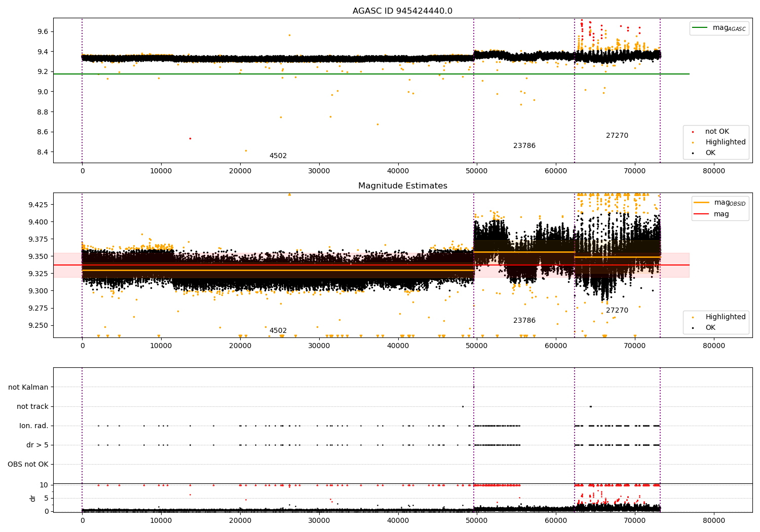The image size is (760, 532).
Task: Click obsid label 4502 in the top plot
Action: (x=278, y=156)
